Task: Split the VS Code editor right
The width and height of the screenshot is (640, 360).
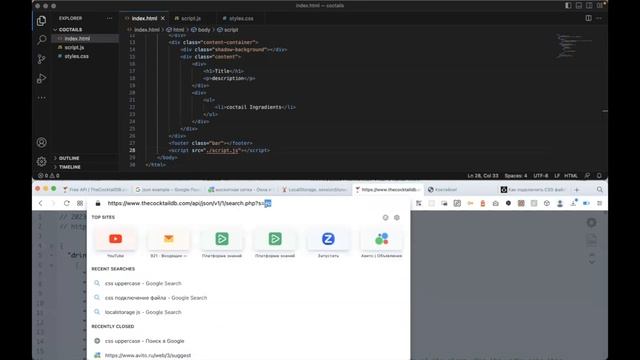Action: [589, 18]
